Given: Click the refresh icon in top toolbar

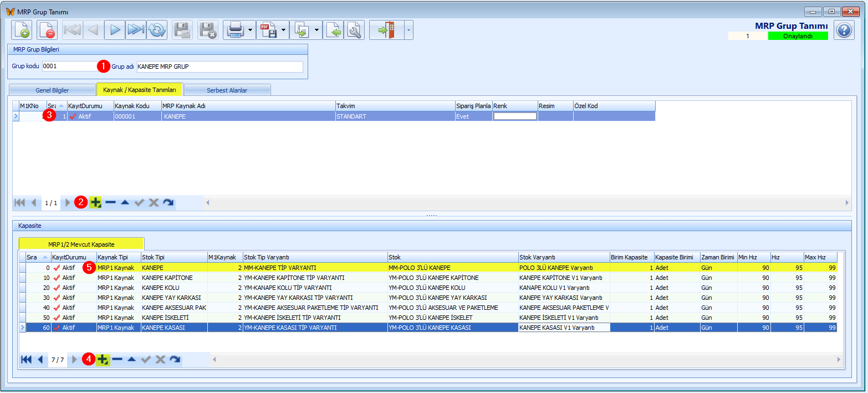Looking at the screenshot, I should [x=157, y=30].
